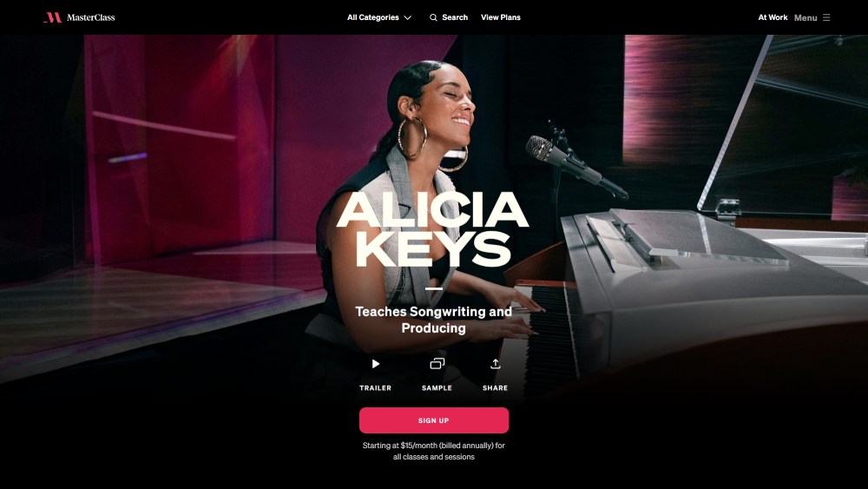868x489 pixels.
Task: Click the ALICIA KEYS title heading
Action: coord(432,229)
